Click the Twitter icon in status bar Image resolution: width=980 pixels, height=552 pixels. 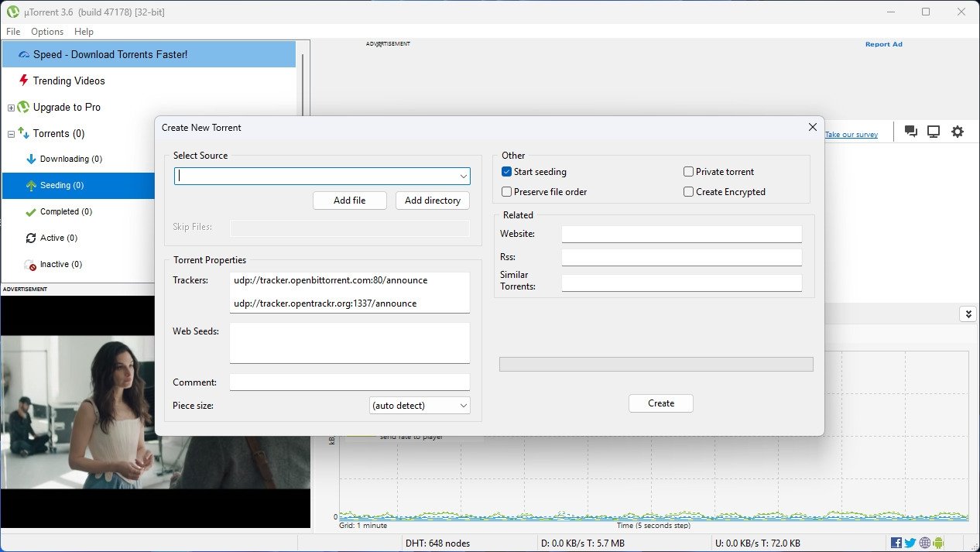910,543
